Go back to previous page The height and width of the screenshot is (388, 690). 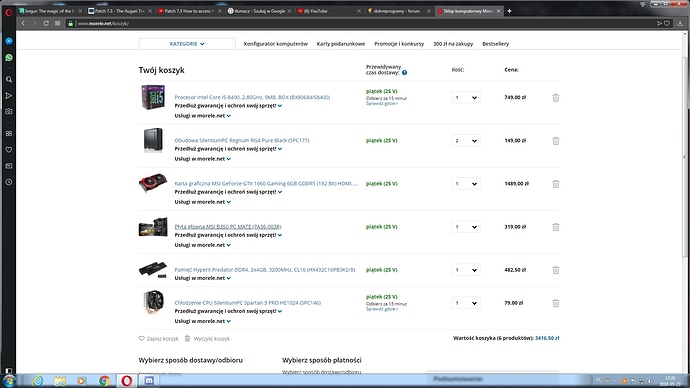point(23,23)
